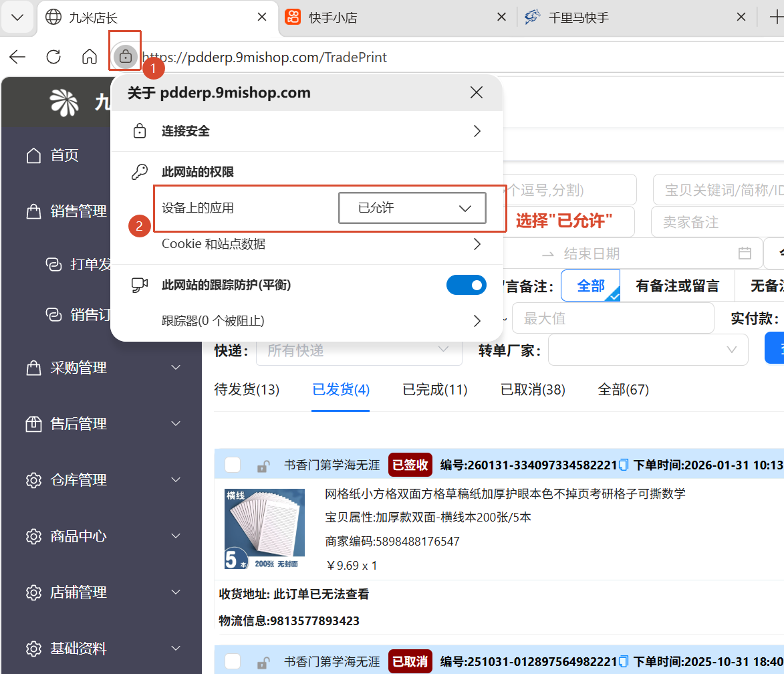This screenshot has width=784, height=674.
Task: Toggle tracking prevention switch off
Action: [466, 285]
